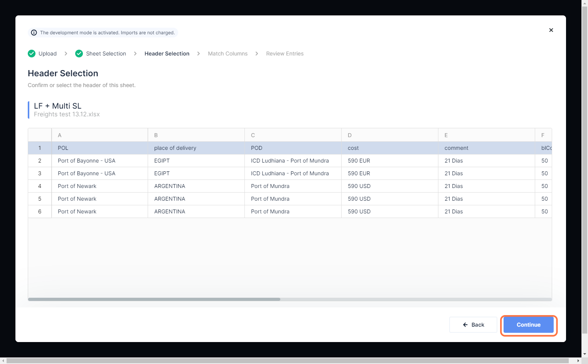The height and width of the screenshot is (364, 588).
Task: Click the green checkmark next to Upload
Action: coord(32,54)
